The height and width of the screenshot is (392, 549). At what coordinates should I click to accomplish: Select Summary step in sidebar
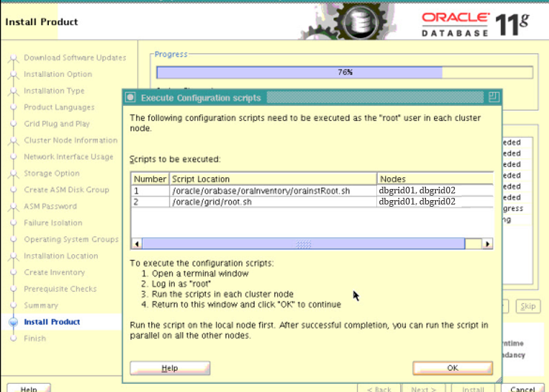(x=41, y=305)
